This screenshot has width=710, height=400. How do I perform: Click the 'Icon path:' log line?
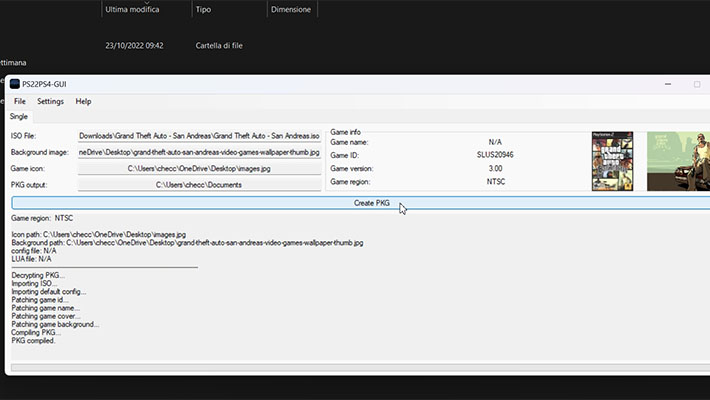99,235
